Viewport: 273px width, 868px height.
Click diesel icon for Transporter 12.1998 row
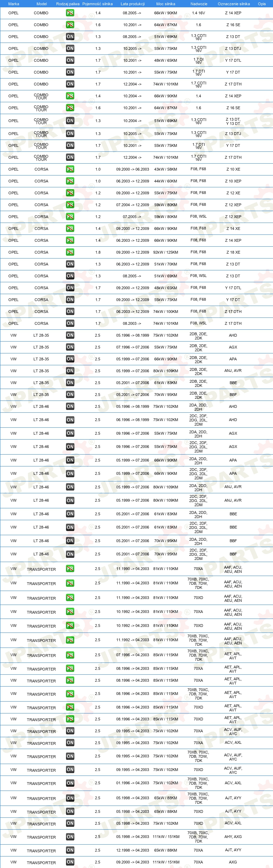click(70, 850)
